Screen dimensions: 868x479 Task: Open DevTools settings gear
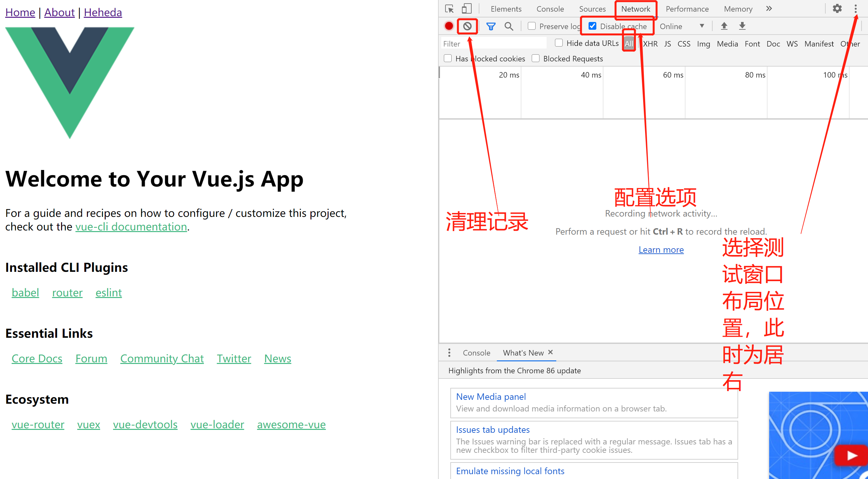tap(837, 9)
